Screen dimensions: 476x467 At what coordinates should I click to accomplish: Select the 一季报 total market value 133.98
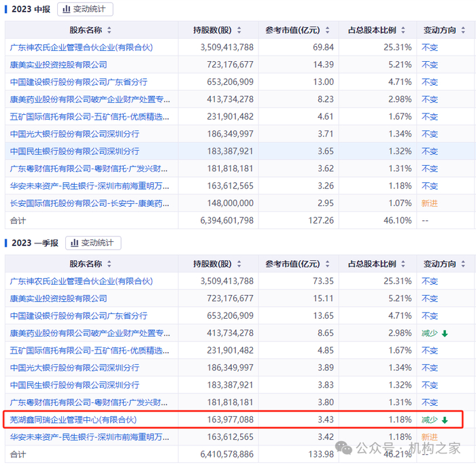pyautogui.click(x=321, y=454)
